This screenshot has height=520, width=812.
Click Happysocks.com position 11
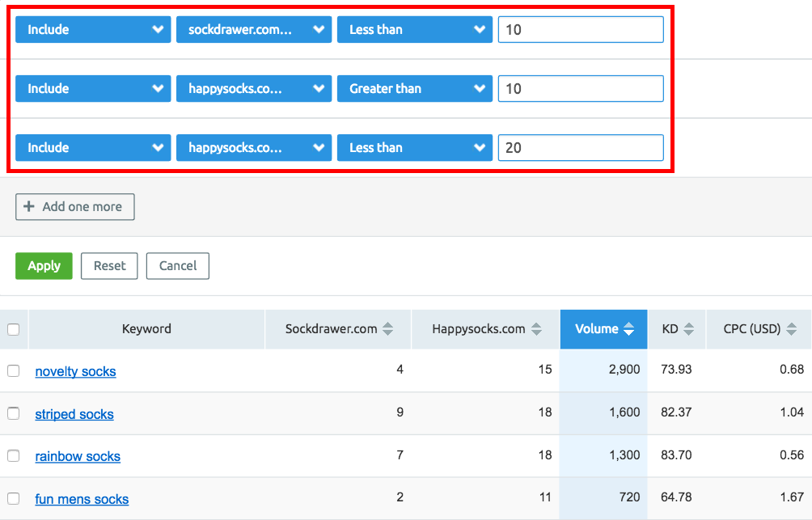coord(545,497)
